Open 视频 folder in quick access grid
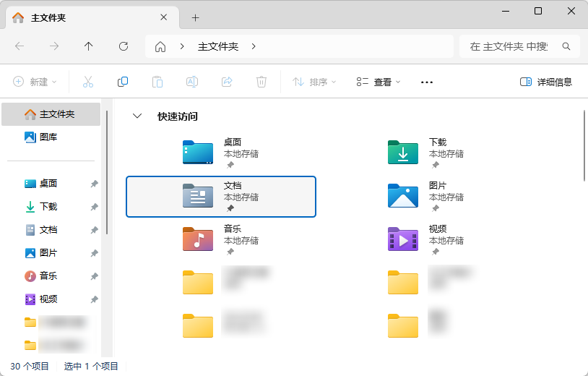This screenshot has height=376, width=588. click(x=426, y=240)
